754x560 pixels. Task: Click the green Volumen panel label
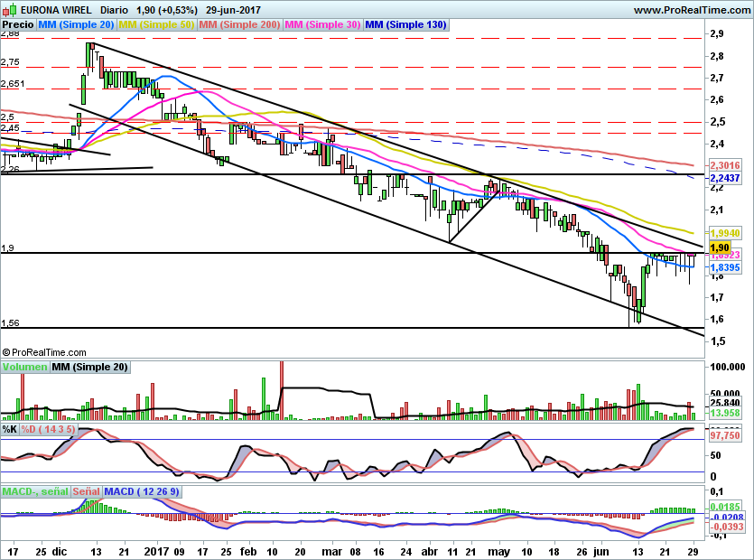coord(24,368)
